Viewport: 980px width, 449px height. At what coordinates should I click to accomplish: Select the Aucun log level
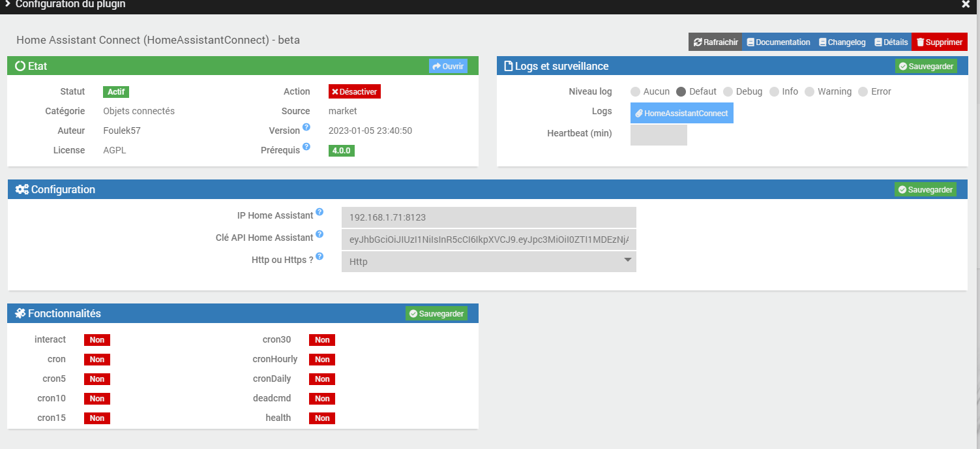coord(635,91)
